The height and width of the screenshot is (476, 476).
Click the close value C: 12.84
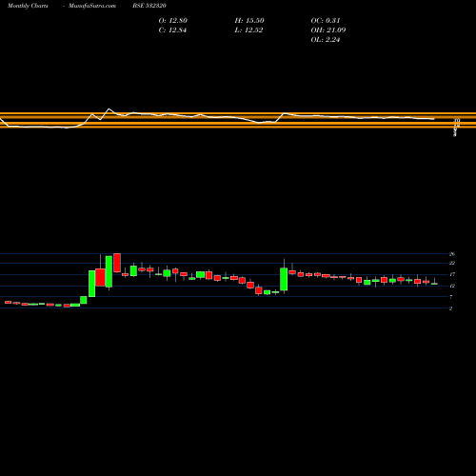tap(172, 30)
